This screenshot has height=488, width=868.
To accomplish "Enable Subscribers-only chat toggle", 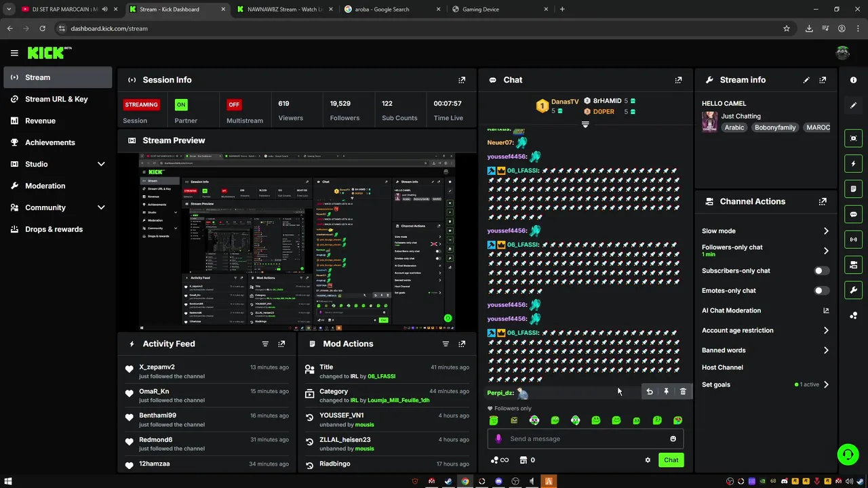I will pyautogui.click(x=821, y=270).
